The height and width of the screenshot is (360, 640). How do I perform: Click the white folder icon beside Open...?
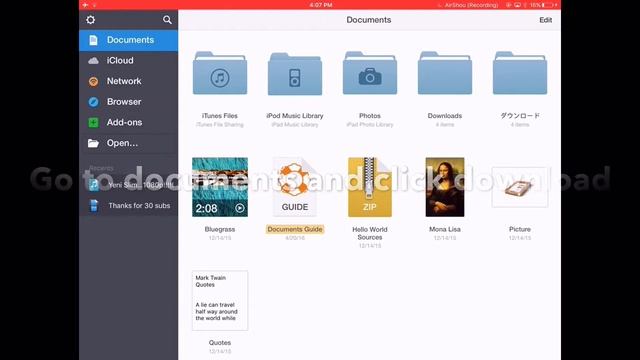93,143
